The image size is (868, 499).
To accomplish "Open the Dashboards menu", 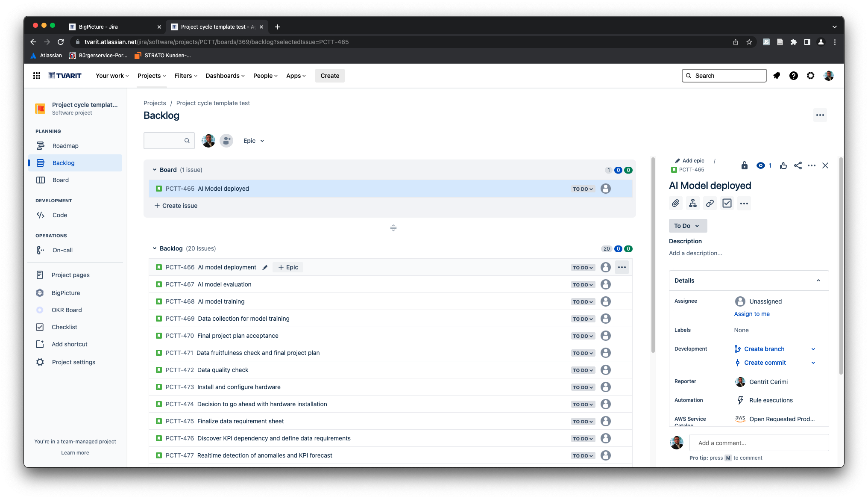I will [x=225, y=76].
